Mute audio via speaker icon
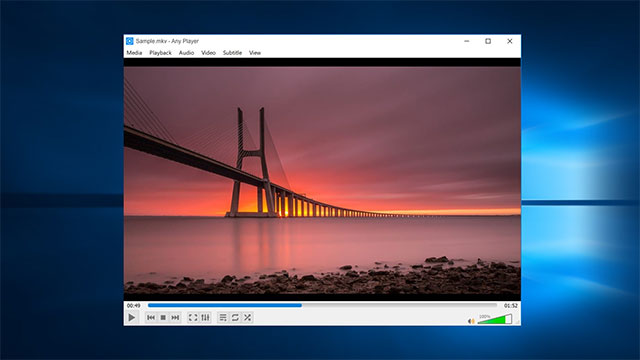640x360 pixels. (x=471, y=321)
